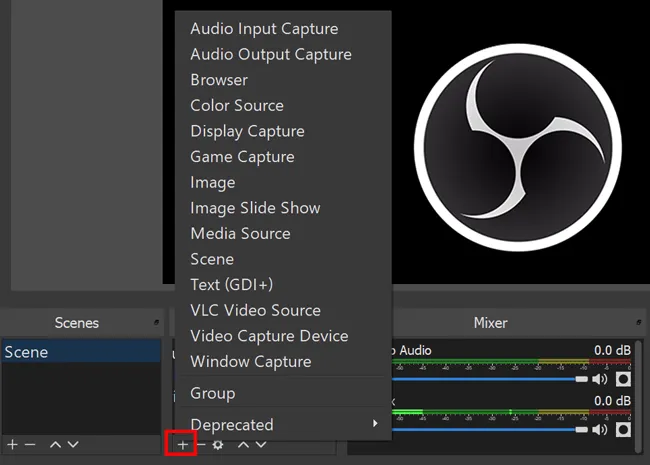Mute the top Audio mixer channel
650x465 pixels.
coord(599,379)
